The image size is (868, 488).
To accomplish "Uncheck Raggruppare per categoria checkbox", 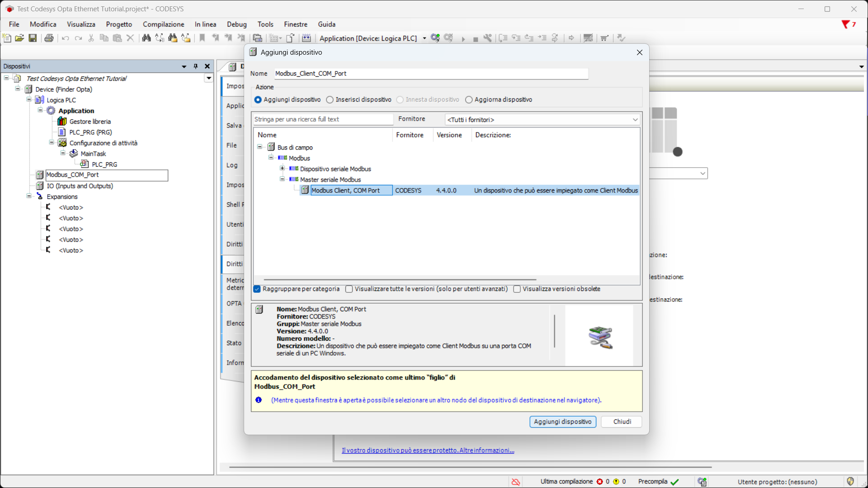I will pos(257,289).
